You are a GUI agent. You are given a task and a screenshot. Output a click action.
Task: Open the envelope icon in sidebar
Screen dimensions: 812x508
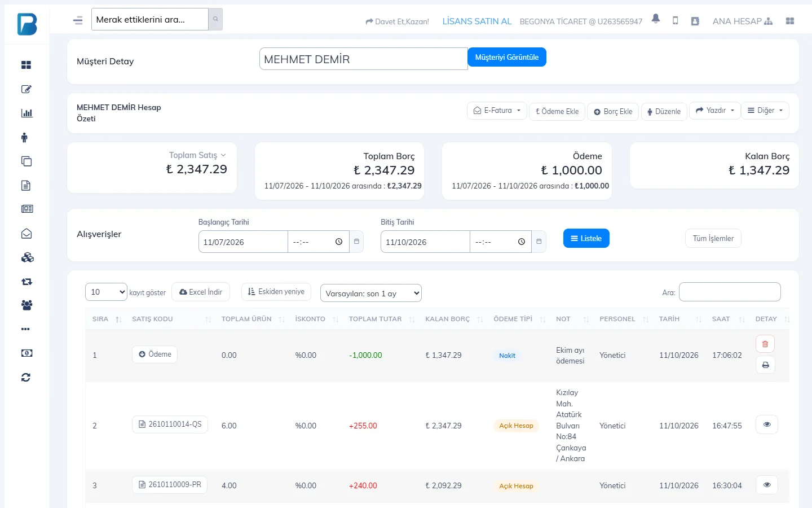(27, 234)
